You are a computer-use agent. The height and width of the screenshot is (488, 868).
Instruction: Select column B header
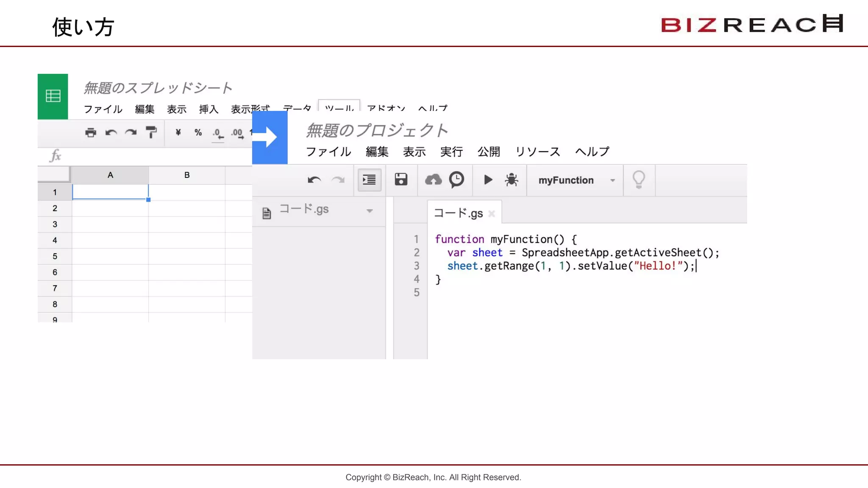point(187,175)
